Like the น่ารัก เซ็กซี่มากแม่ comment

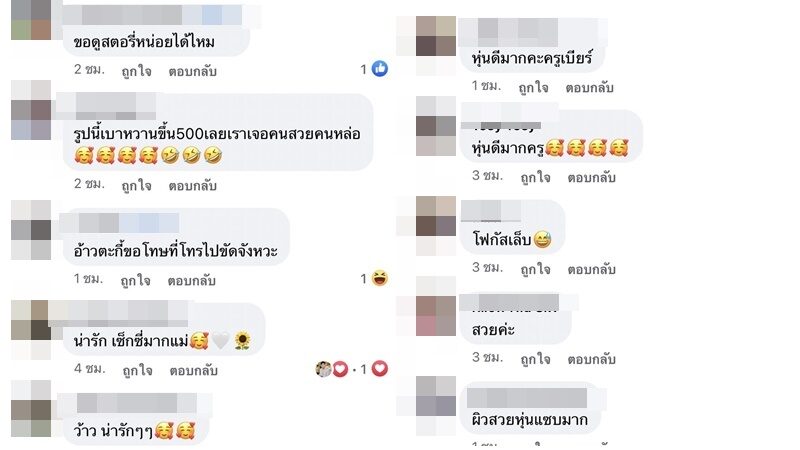[x=137, y=370]
